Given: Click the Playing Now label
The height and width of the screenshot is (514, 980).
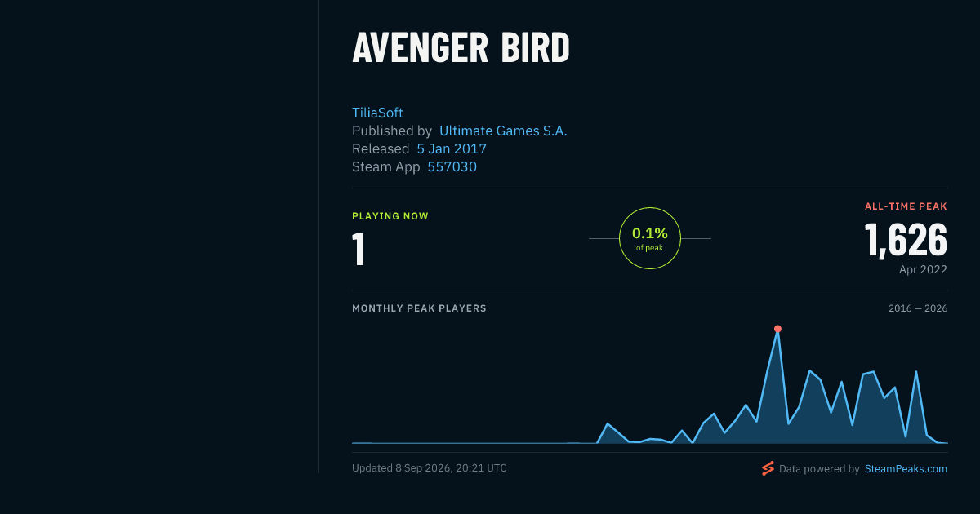Looking at the screenshot, I should click(390, 216).
